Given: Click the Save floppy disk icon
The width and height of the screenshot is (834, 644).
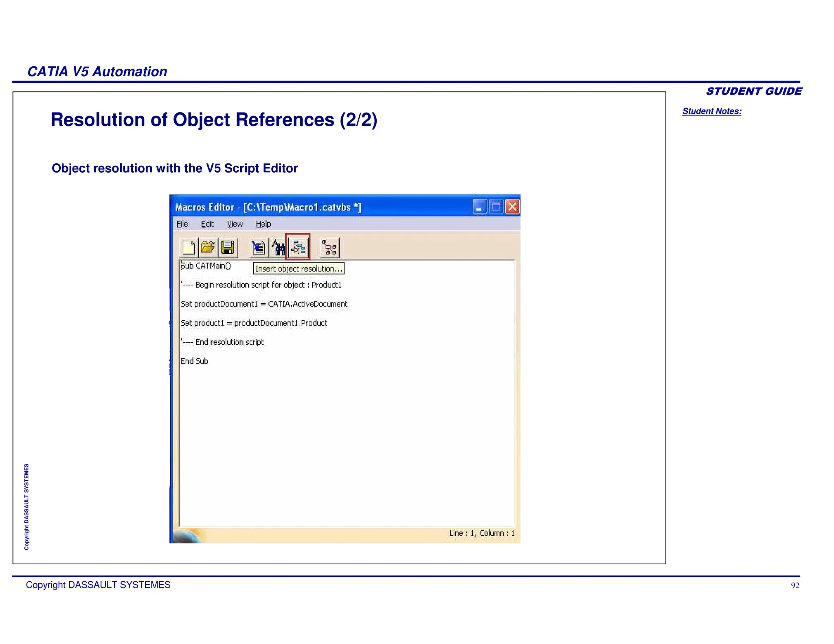Looking at the screenshot, I should 228,247.
